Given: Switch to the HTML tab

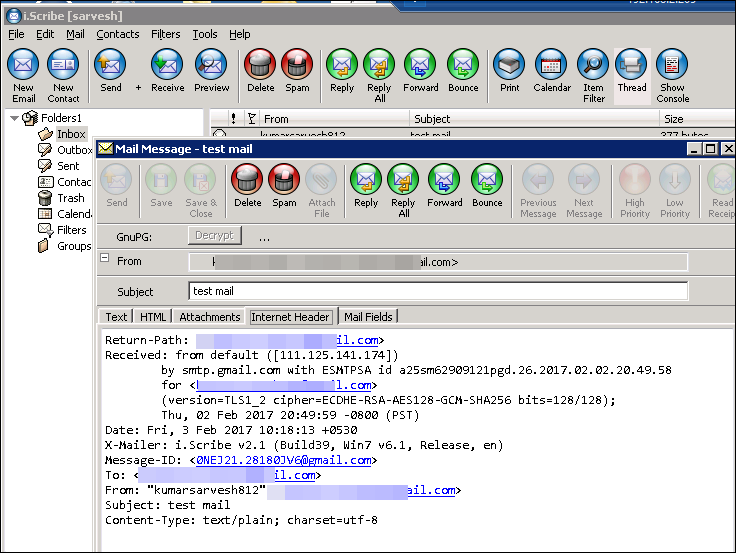Looking at the screenshot, I should coord(153,317).
